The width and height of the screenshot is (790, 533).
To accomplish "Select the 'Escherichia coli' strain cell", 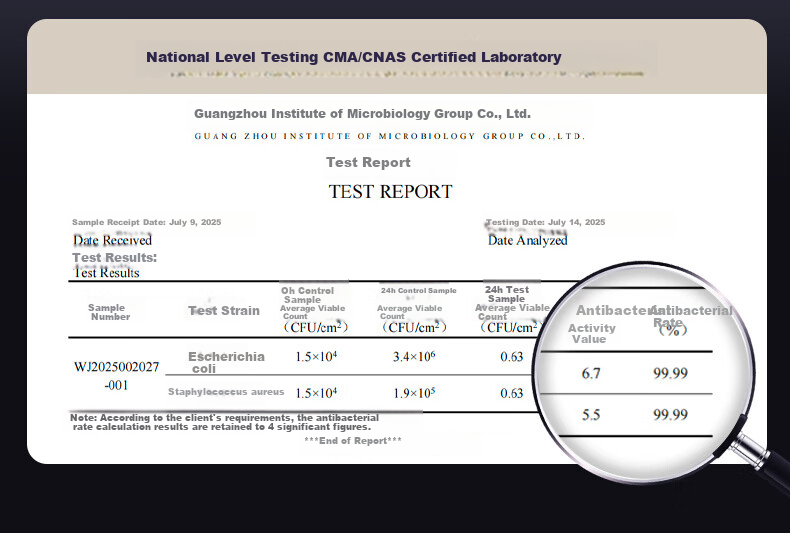I will (226, 362).
